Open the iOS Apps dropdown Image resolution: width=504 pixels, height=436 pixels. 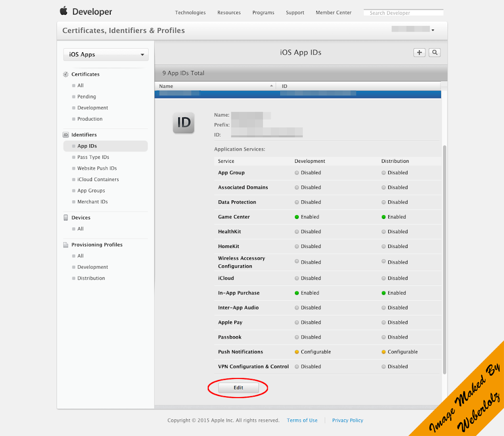click(105, 55)
